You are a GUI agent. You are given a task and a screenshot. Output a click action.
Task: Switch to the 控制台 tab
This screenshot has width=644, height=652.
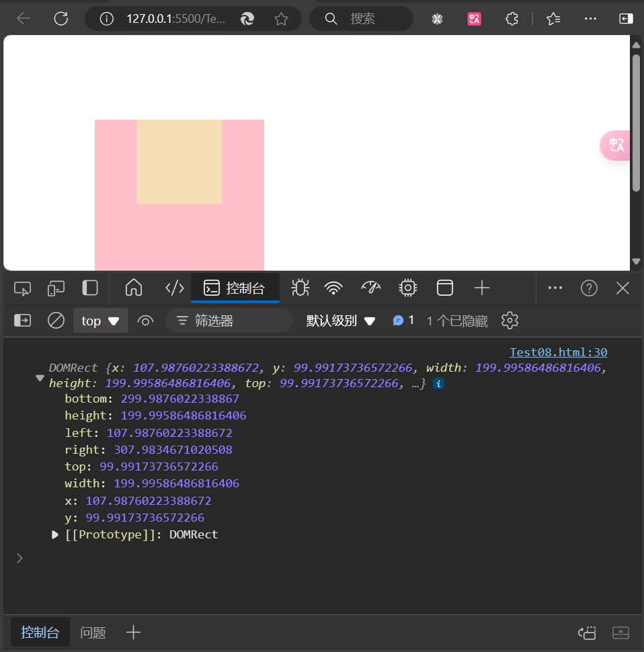point(235,288)
